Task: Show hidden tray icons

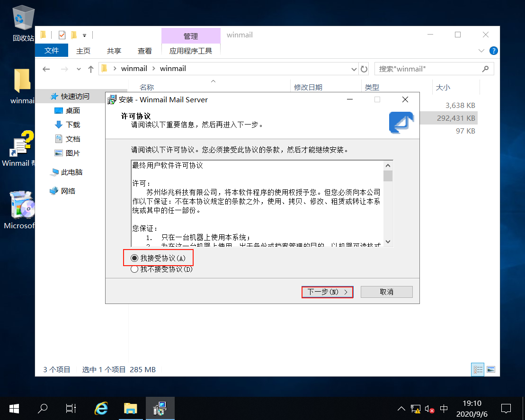Action: [x=401, y=409]
